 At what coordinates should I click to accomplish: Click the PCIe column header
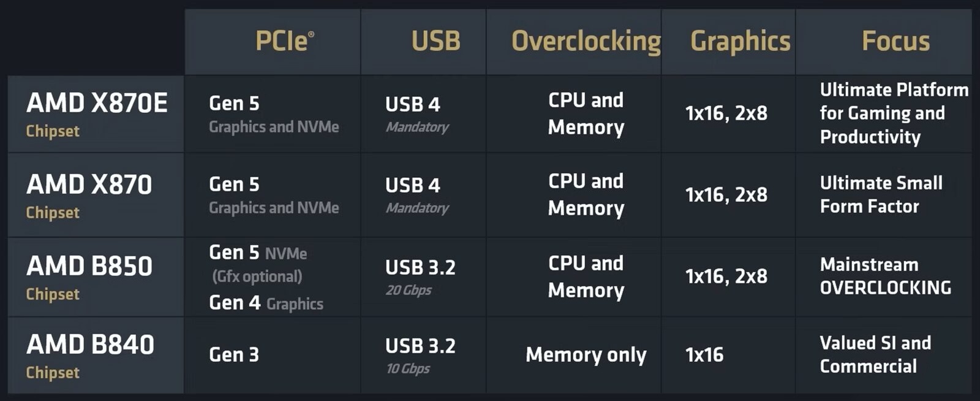(284, 41)
